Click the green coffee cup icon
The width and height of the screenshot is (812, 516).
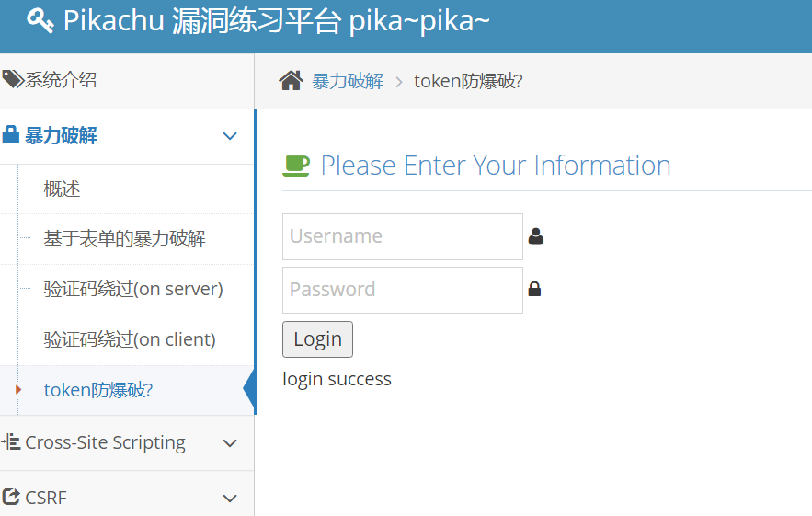(296, 166)
